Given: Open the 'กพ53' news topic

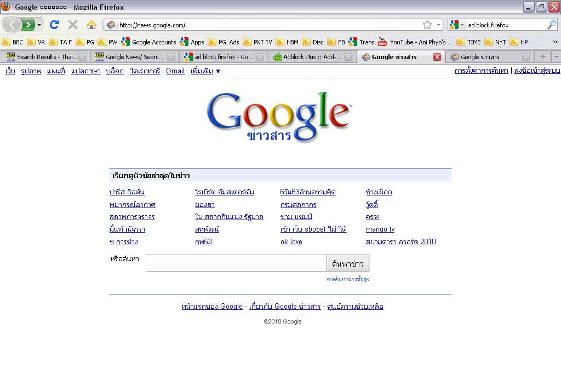Looking at the screenshot, I should pos(203,242).
